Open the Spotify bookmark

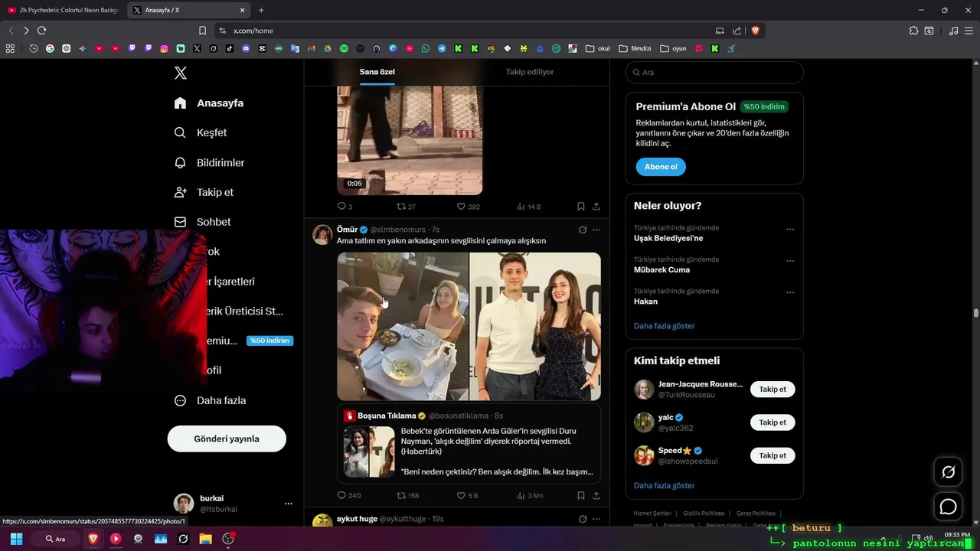pos(344,48)
